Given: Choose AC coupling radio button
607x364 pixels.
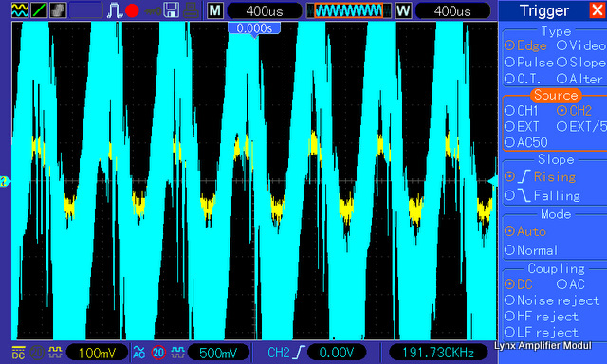Looking at the screenshot, I should pos(571,284).
